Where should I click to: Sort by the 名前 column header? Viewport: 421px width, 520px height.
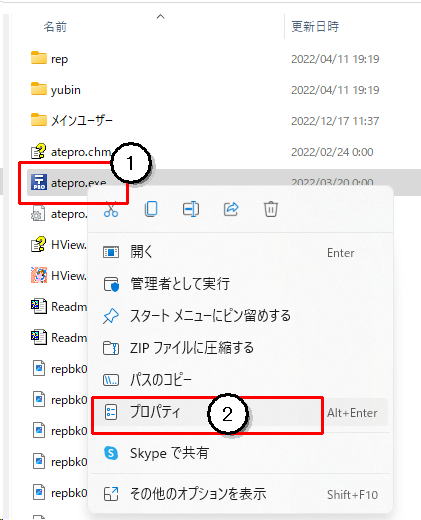(x=55, y=26)
